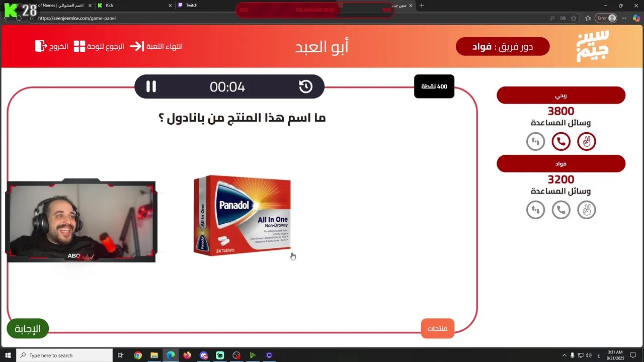Viewport: 644px width, 362px height.
Task: Click the فؤاد team name bar
Action: (561, 163)
